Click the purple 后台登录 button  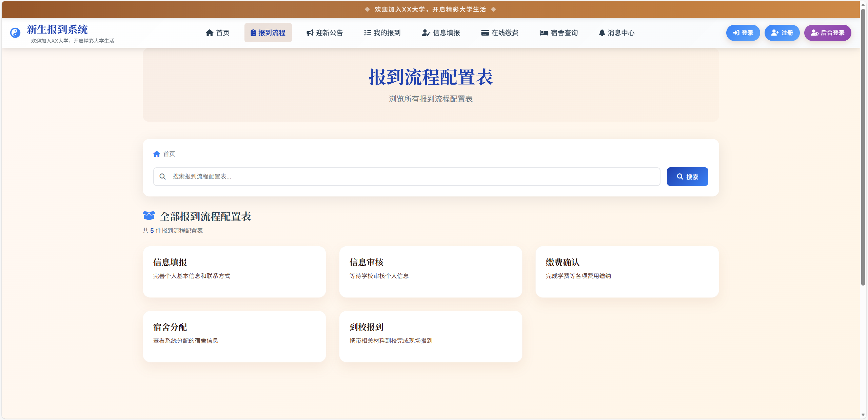pyautogui.click(x=827, y=33)
